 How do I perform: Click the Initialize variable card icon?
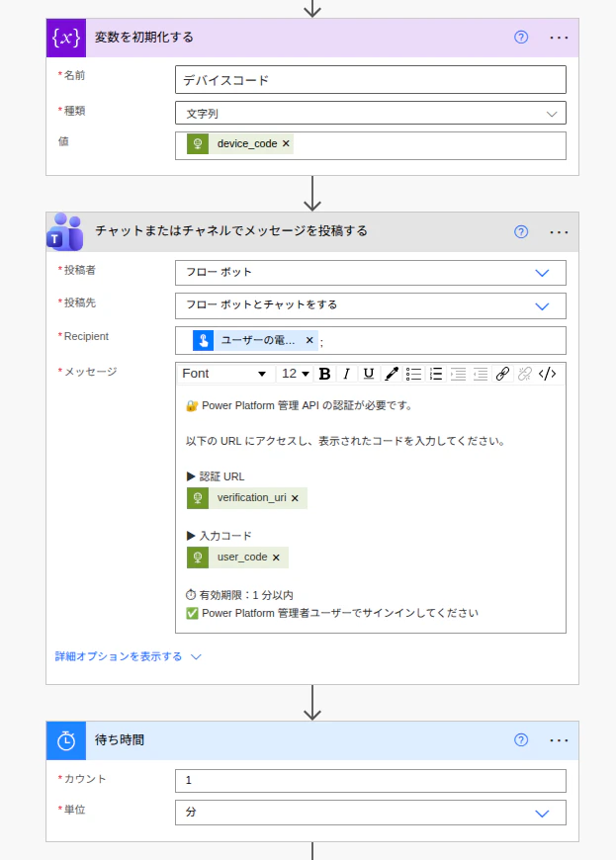(x=66, y=38)
